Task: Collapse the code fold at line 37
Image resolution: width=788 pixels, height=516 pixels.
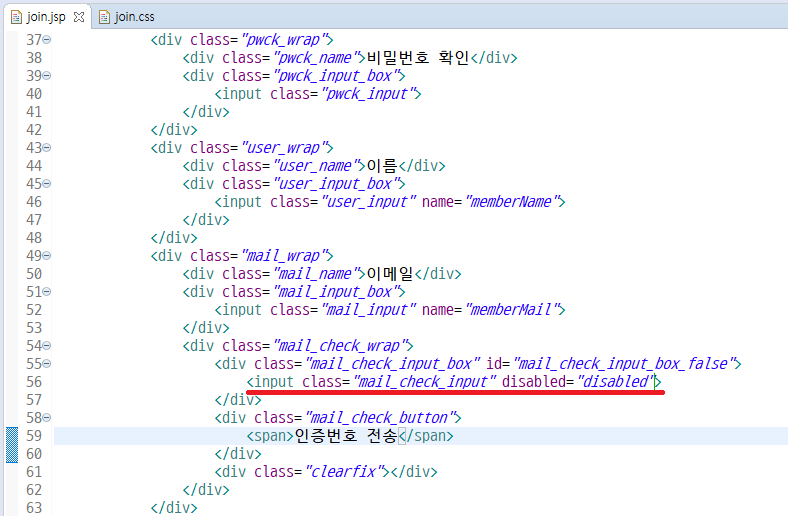Action: (47, 39)
